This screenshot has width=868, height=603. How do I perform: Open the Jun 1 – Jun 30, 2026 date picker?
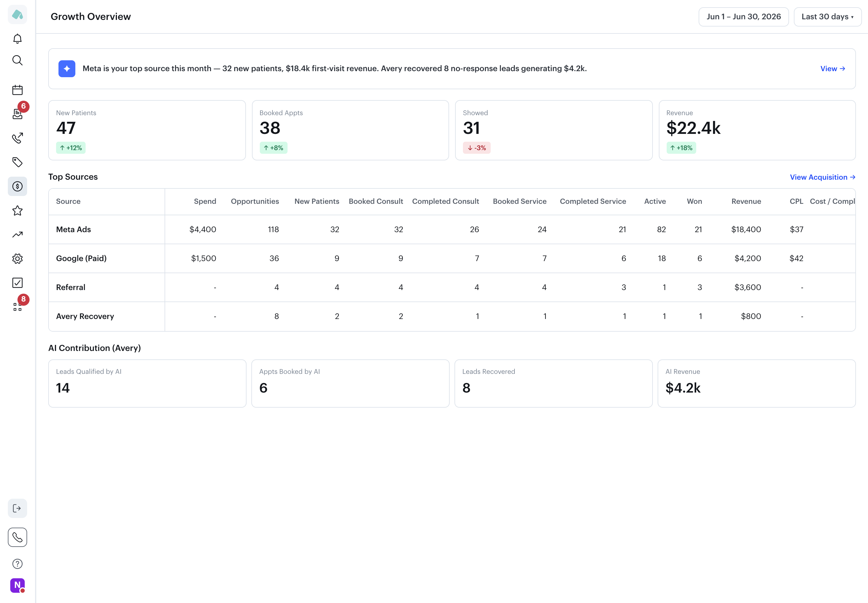[743, 17]
